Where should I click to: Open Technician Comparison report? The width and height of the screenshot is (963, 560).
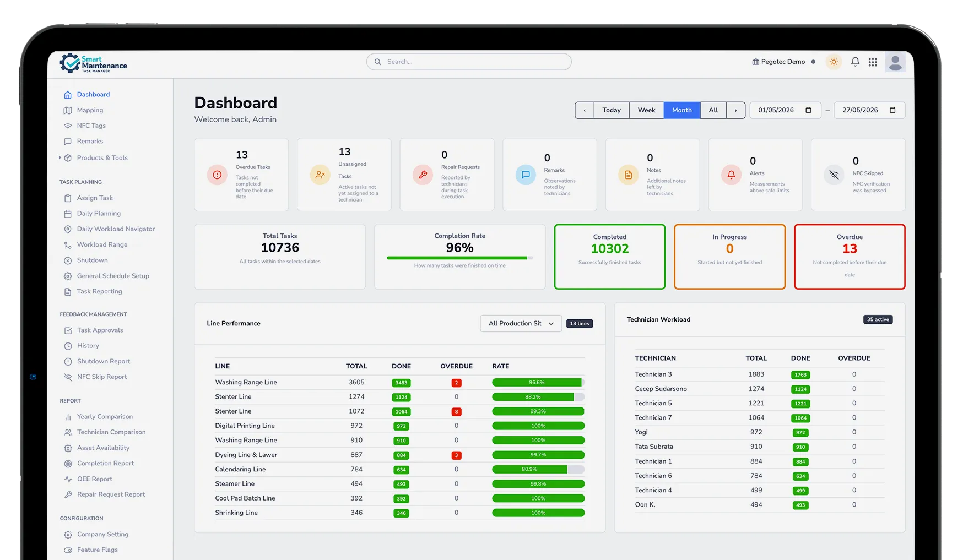111,432
